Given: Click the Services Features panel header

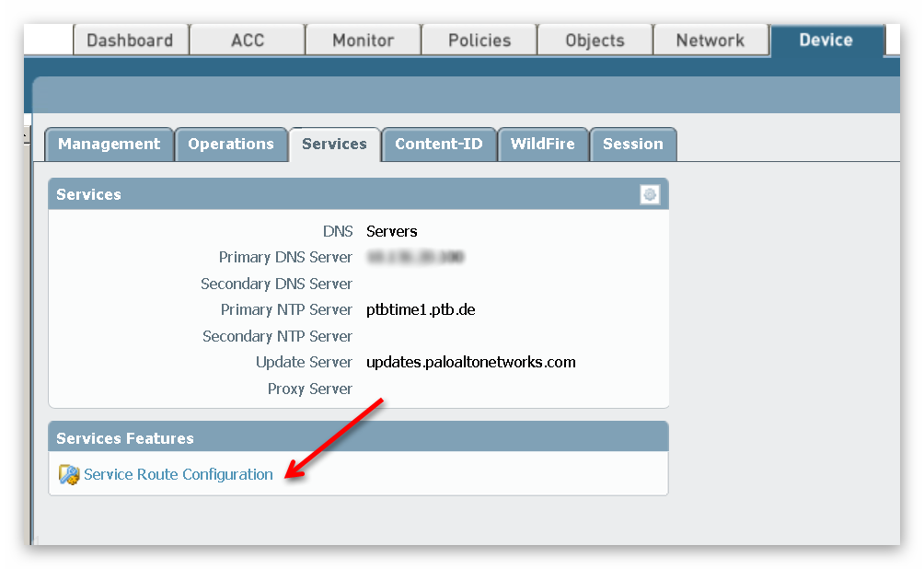Looking at the screenshot, I should point(358,437).
